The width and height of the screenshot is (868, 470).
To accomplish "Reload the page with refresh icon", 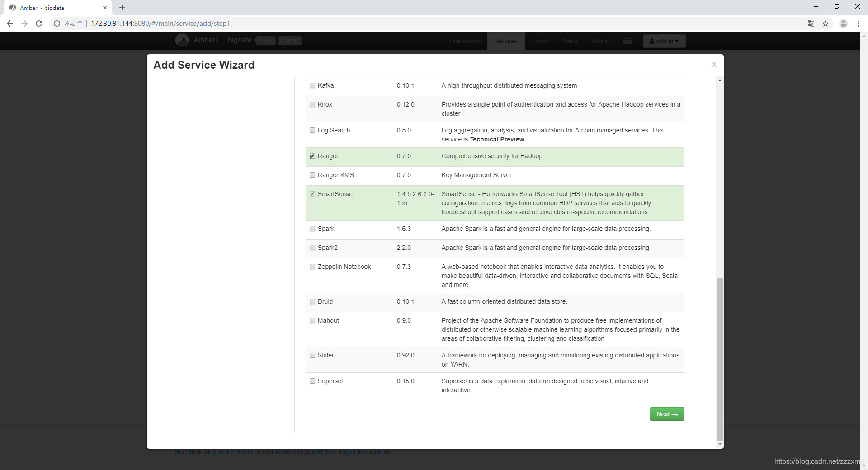I will click(x=39, y=23).
